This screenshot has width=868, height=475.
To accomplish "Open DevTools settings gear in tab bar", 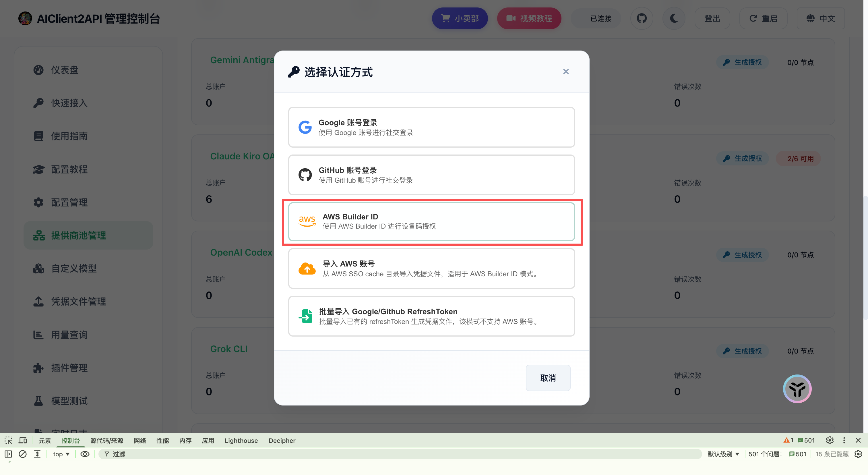I will pyautogui.click(x=830, y=440).
